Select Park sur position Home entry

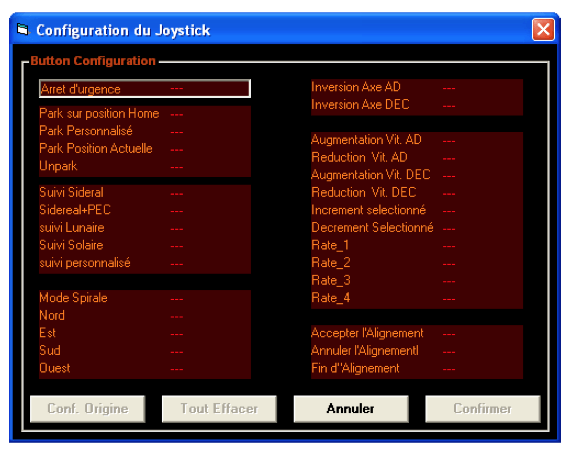(145, 114)
